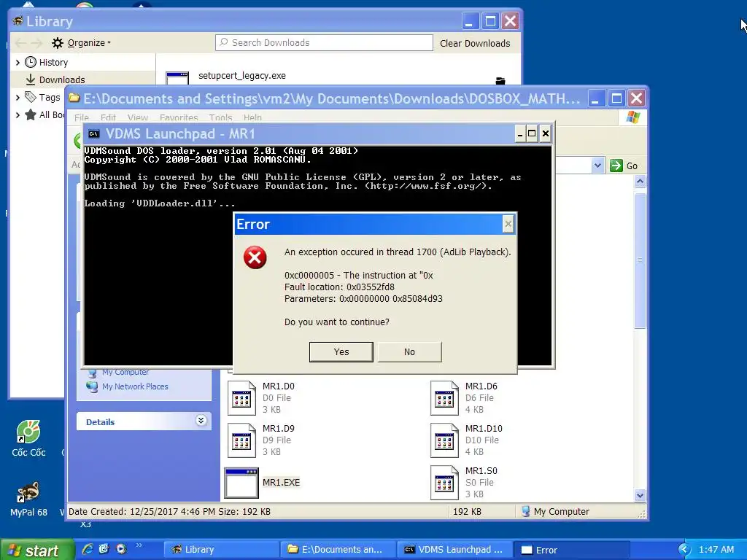Click the Windows Start button
Viewport: 747px width, 560px height.
click(37, 550)
